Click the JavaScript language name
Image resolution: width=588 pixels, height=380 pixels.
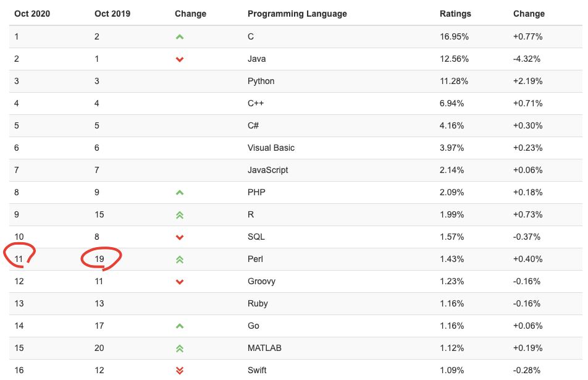coord(267,170)
